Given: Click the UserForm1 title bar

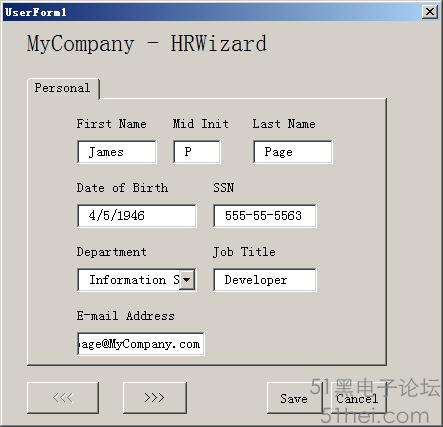Looking at the screenshot, I should click(x=213, y=12).
